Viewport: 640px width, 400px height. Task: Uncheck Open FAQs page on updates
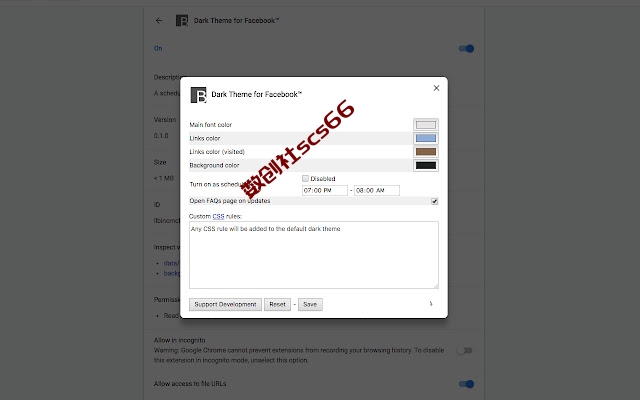coord(434,201)
